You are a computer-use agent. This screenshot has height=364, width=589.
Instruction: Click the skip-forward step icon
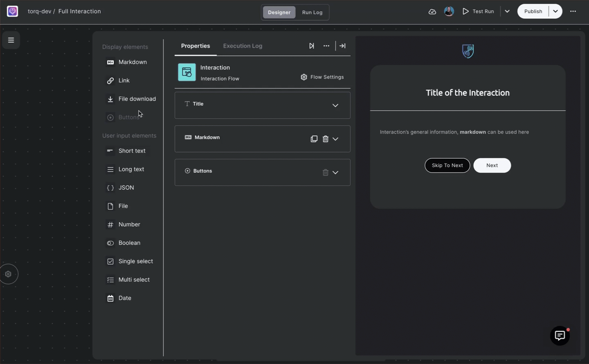pos(312,46)
